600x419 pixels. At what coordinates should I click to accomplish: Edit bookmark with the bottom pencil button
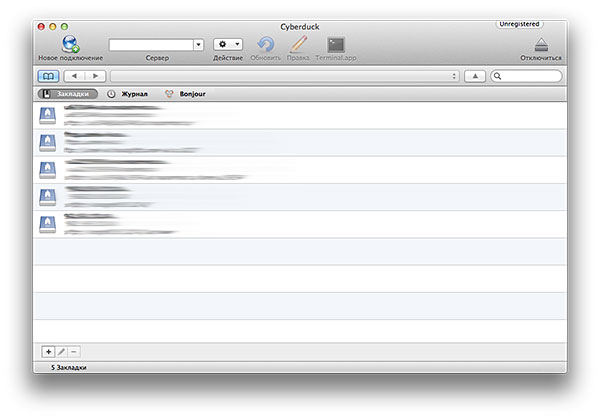(x=61, y=352)
